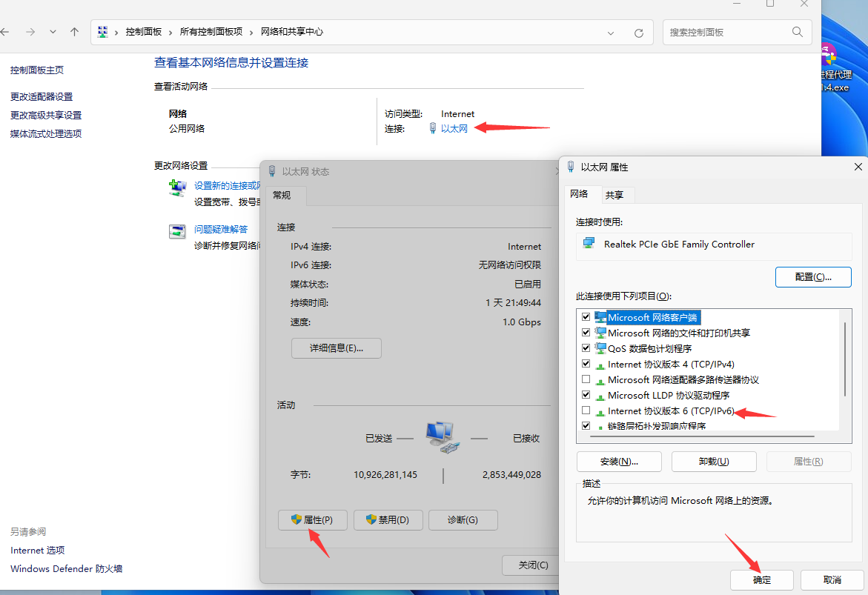This screenshot has height=595, width=868.
Task: Click the 以太网 状态 title bar icon
Action: point(272,171)
